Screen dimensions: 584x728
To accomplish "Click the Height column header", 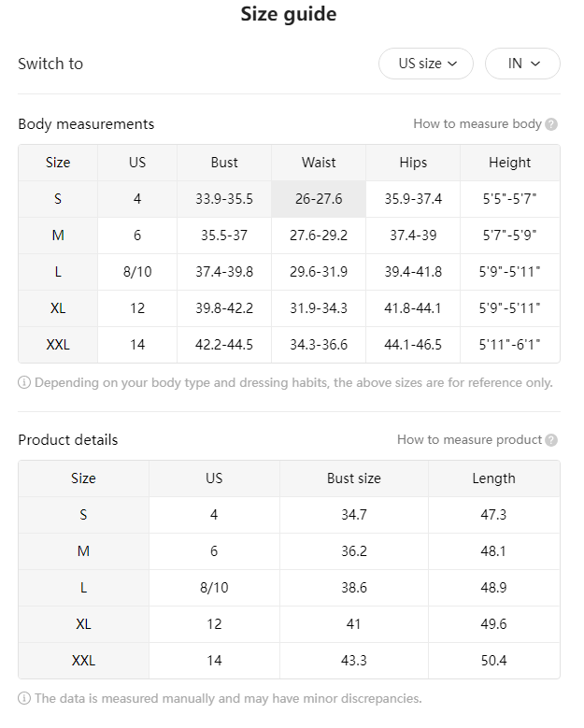I will point(510,163).
